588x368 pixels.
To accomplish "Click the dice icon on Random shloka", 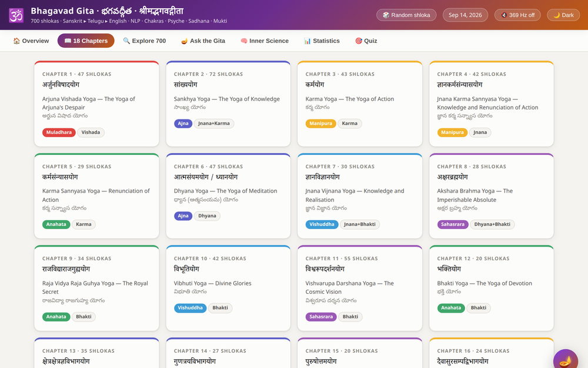I will coord(386,15).
